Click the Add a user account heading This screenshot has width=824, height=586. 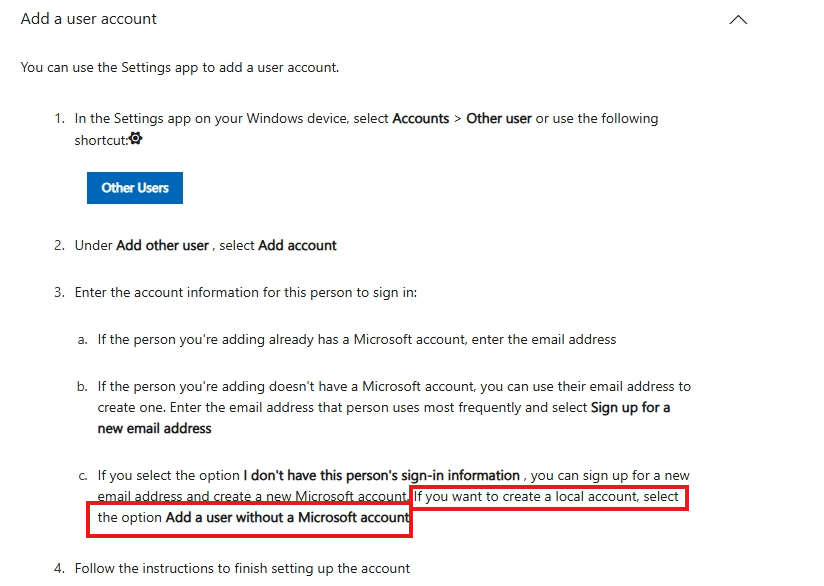click(x=88, y=19)
